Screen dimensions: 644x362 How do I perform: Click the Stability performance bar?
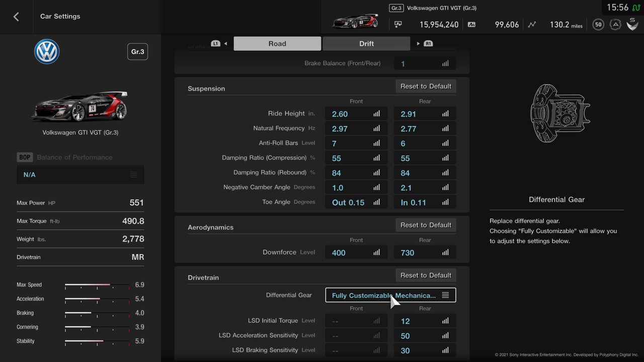pyautogui.click(x=97, y=341)
